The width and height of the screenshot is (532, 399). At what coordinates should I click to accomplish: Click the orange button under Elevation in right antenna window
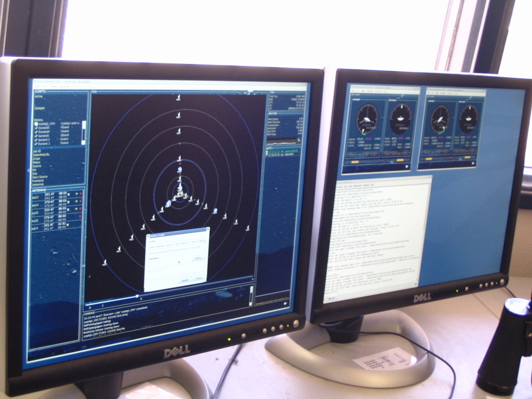(x=467, y=158)
